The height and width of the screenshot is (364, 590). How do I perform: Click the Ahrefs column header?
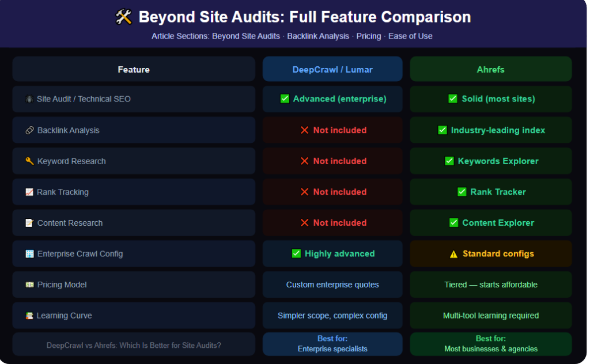[491, 69]
